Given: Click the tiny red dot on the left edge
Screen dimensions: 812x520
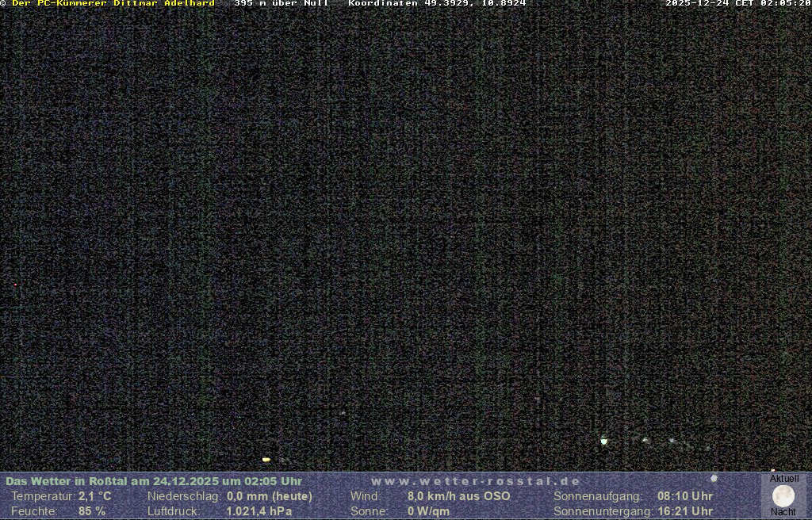Looking at the screenshot, I should coord(15,284).
